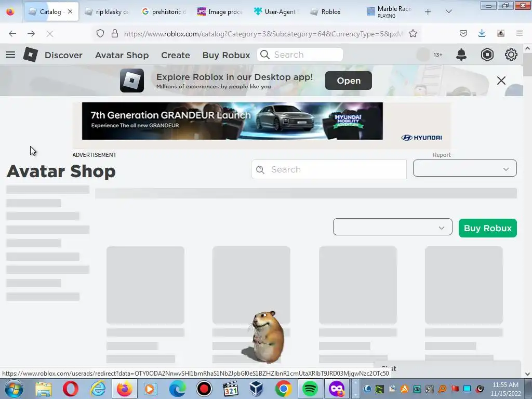
Task: Open the Create page
Action: click(176, 55)
